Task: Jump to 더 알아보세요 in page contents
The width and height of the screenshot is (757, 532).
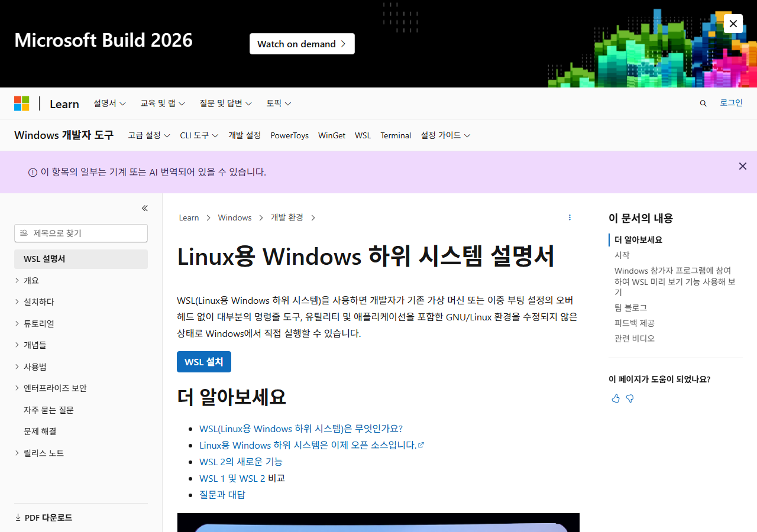Action: tap(638, 240)
